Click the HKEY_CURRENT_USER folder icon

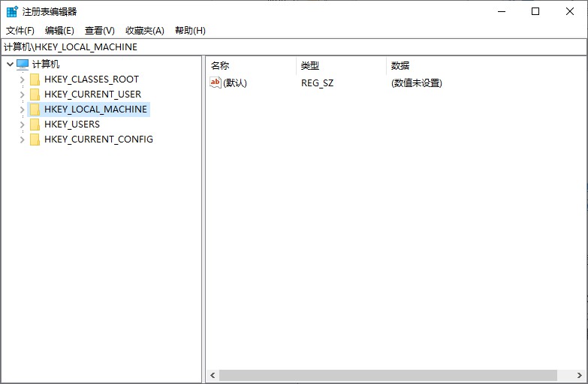(x=35, y=94)
